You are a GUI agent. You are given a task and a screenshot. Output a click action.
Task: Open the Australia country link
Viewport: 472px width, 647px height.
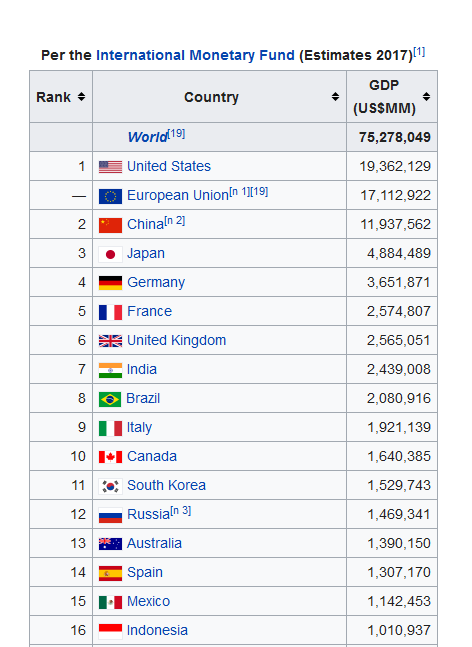pyautogui.click(x=154, y=543)
